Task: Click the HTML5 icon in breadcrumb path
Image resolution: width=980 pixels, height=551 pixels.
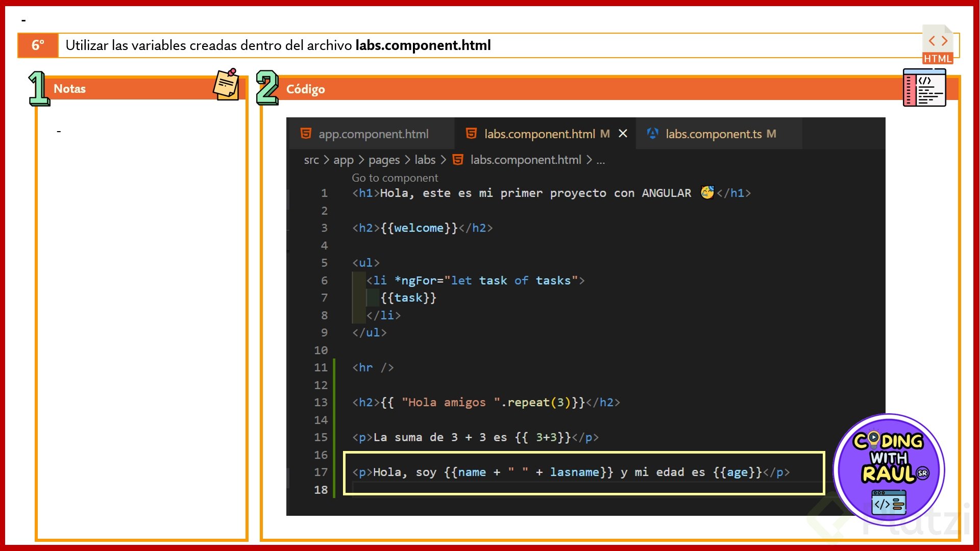Action: tap(458, 160)
